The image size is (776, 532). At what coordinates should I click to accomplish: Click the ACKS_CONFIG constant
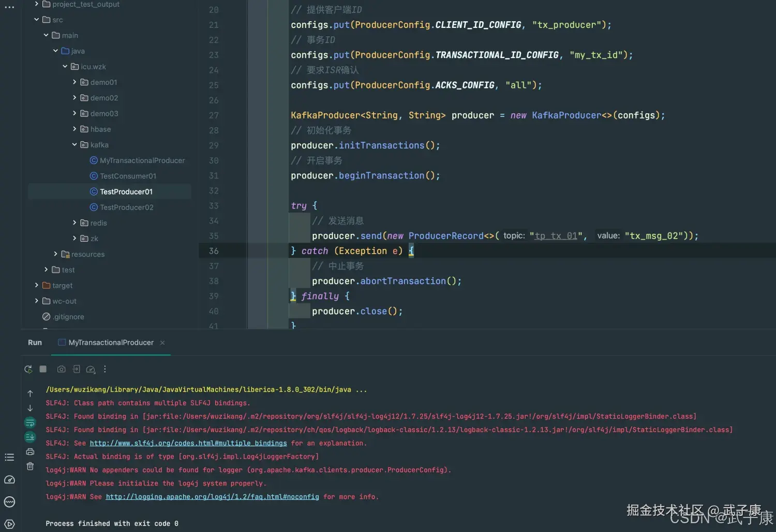pos(465,85)
